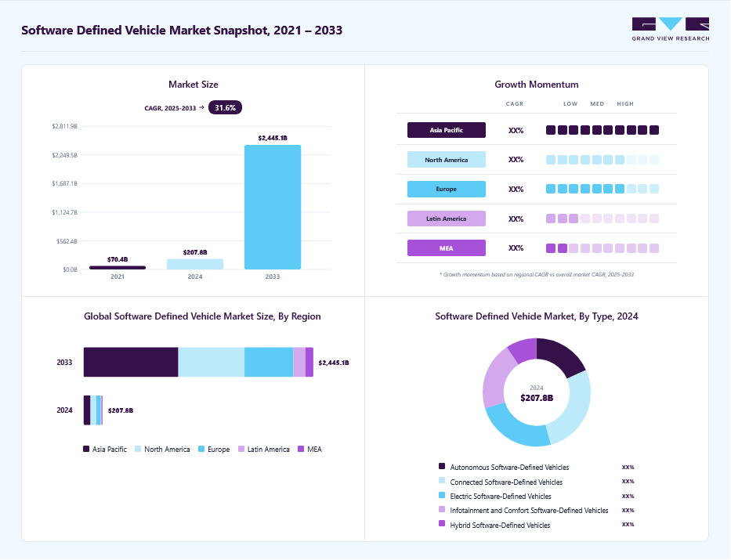Click the Growth Momentum panel title
Screen dimensions: 731x560
pos(537,85)
